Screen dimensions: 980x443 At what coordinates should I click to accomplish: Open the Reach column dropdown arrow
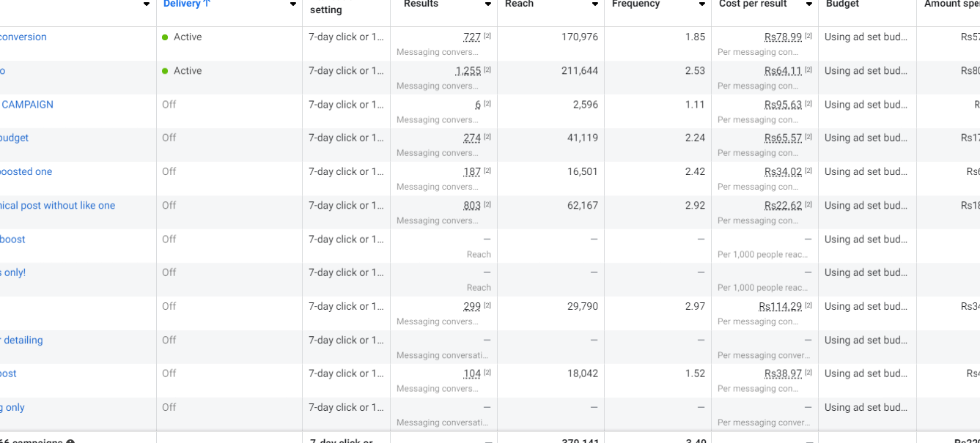coord(595,4)
